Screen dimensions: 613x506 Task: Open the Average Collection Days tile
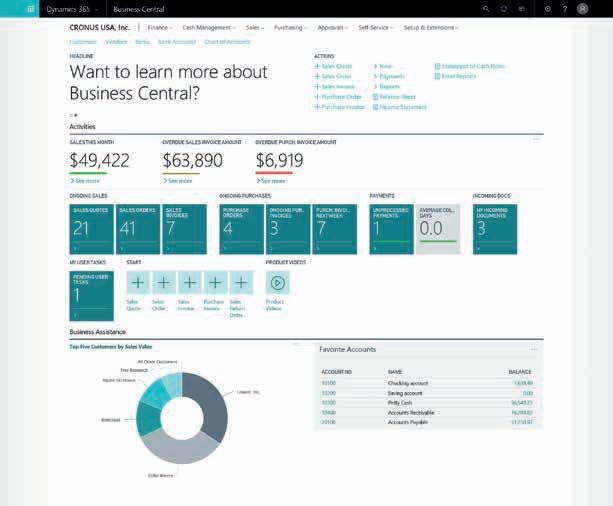coord(438,229)
